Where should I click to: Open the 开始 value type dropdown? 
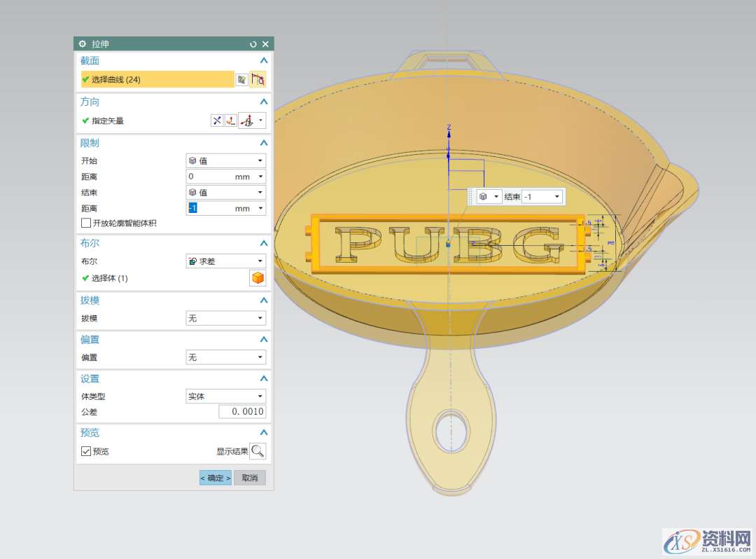click(225, 161)
